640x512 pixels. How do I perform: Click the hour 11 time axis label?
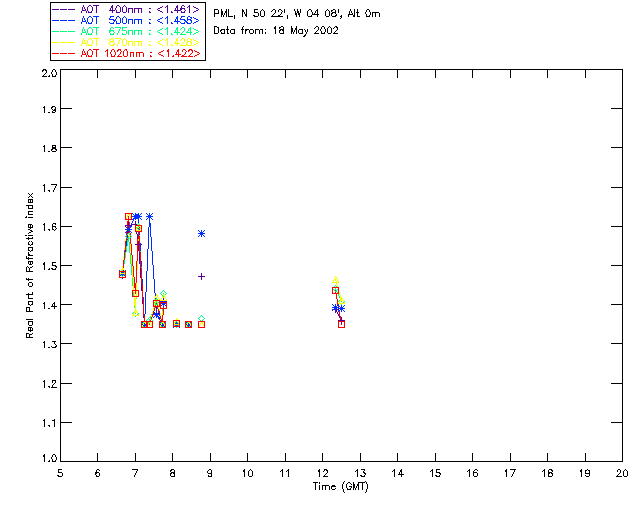pos(285,473)
